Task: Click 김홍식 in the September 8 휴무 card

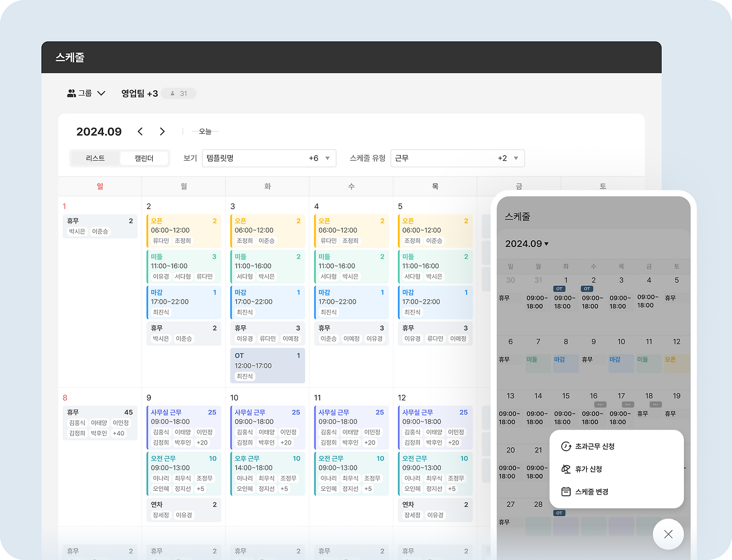Action: 77,423
